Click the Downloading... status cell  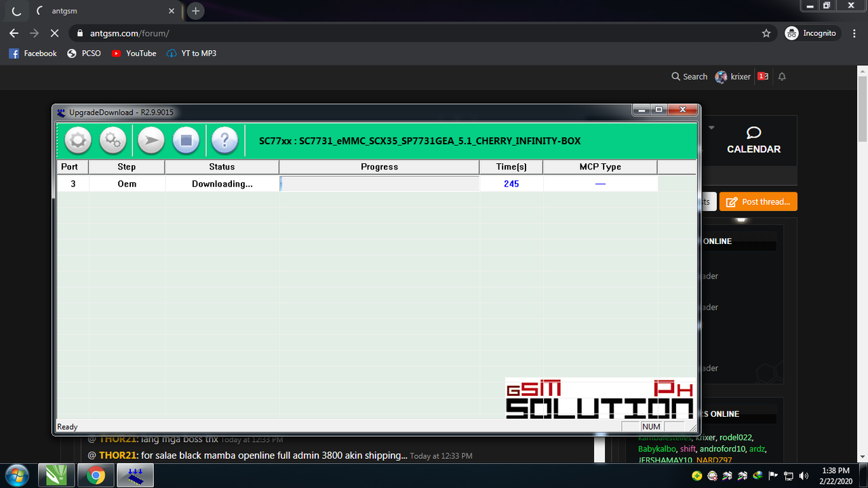(222, 184)
